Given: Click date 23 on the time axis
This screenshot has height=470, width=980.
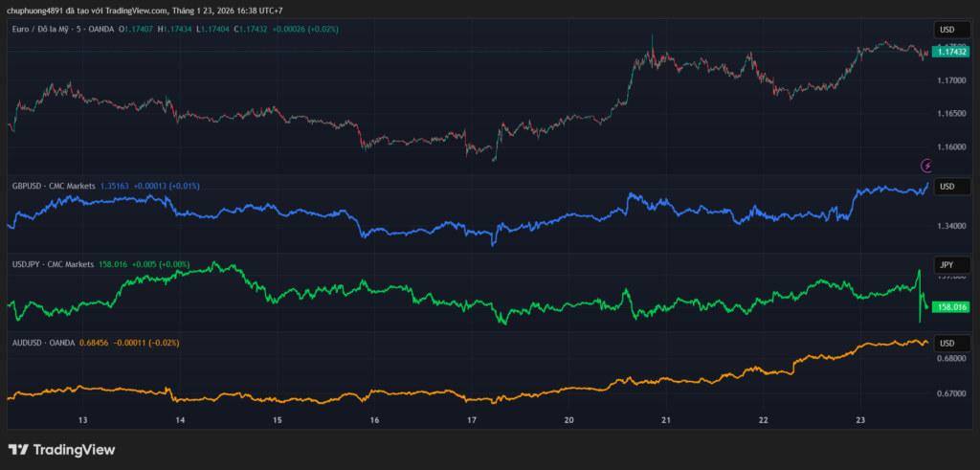Looking at the screenshot, I should coord(860,420).
